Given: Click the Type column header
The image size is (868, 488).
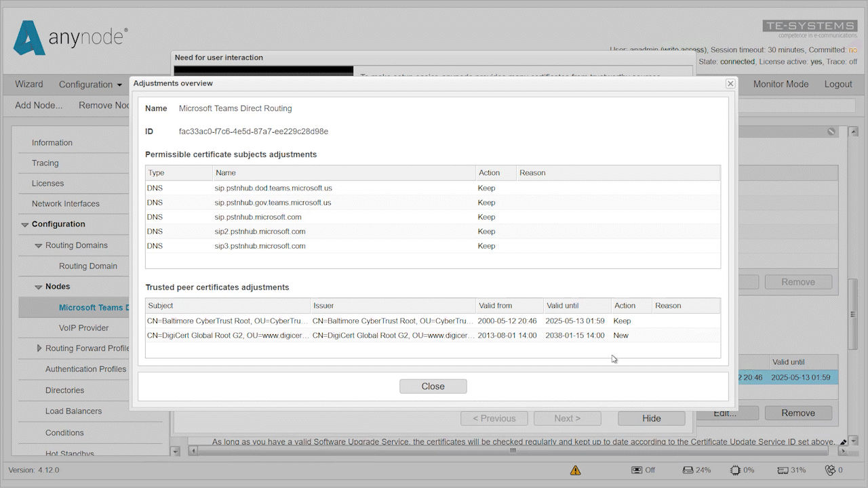Looking at the screenshot, I should (x=179, y=173).
